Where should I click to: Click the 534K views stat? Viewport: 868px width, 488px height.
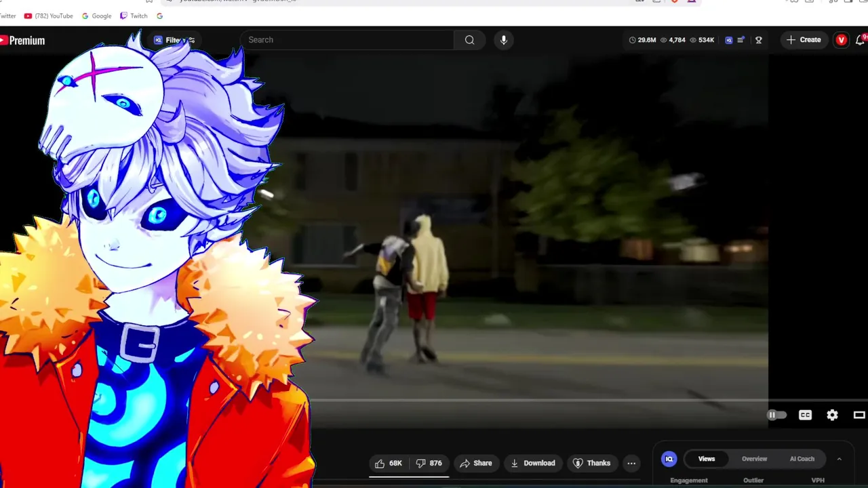pyautogui.click(x=702, y=40)
